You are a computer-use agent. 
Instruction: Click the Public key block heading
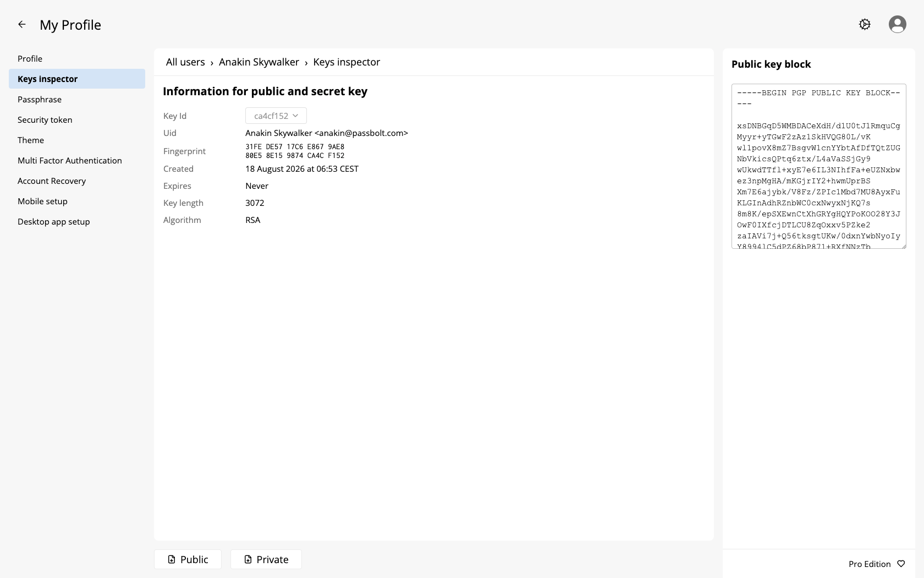click(771, 64)
